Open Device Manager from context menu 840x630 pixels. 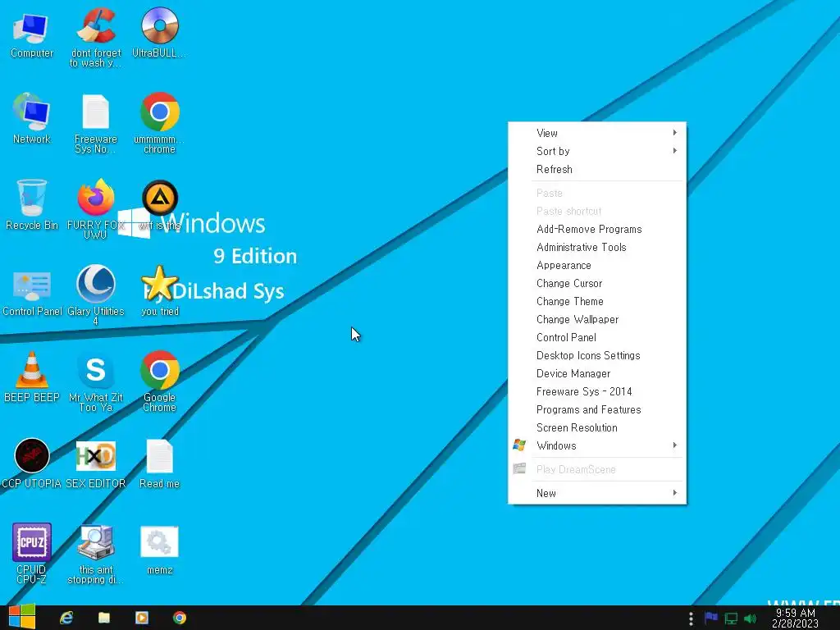click(597, 373)
